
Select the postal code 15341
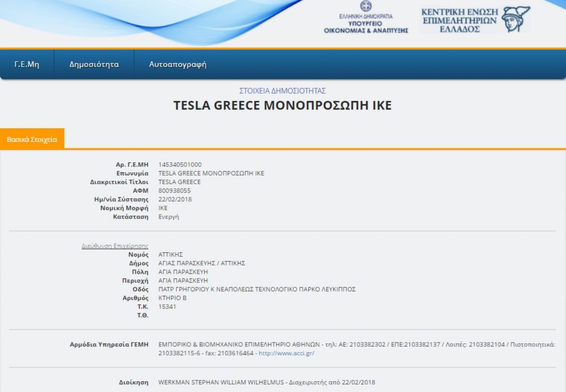point(167,306)
